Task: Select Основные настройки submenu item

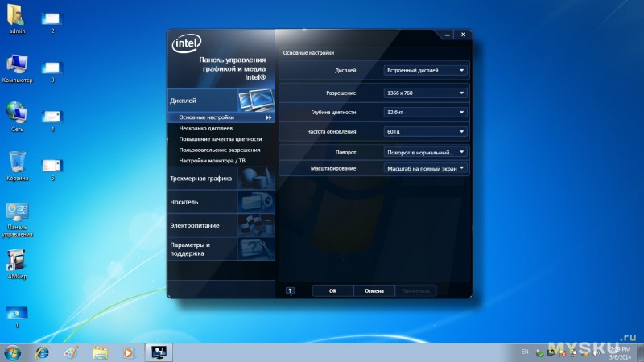Action: tap(221, 117)
